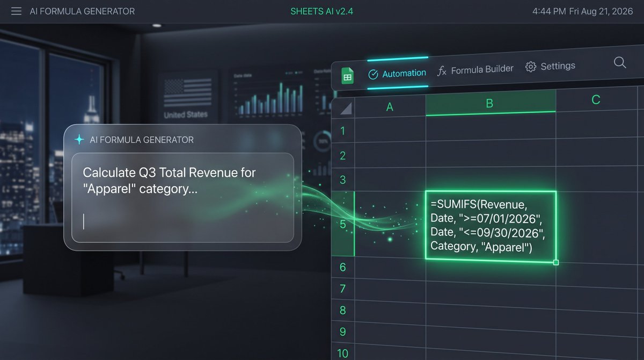Select column A header

[x=390, y=106]
